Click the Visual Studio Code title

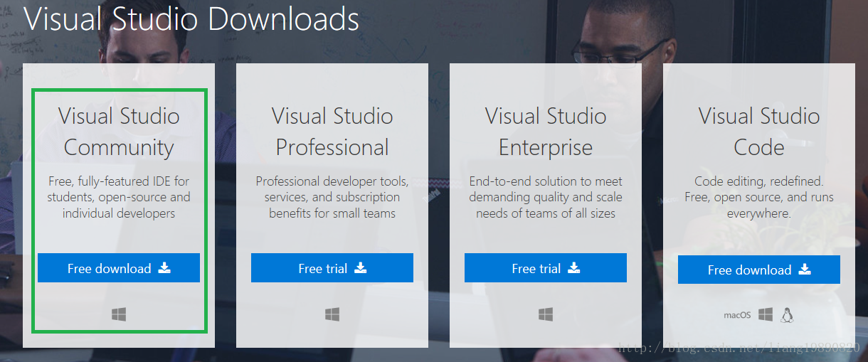(759, 132)
